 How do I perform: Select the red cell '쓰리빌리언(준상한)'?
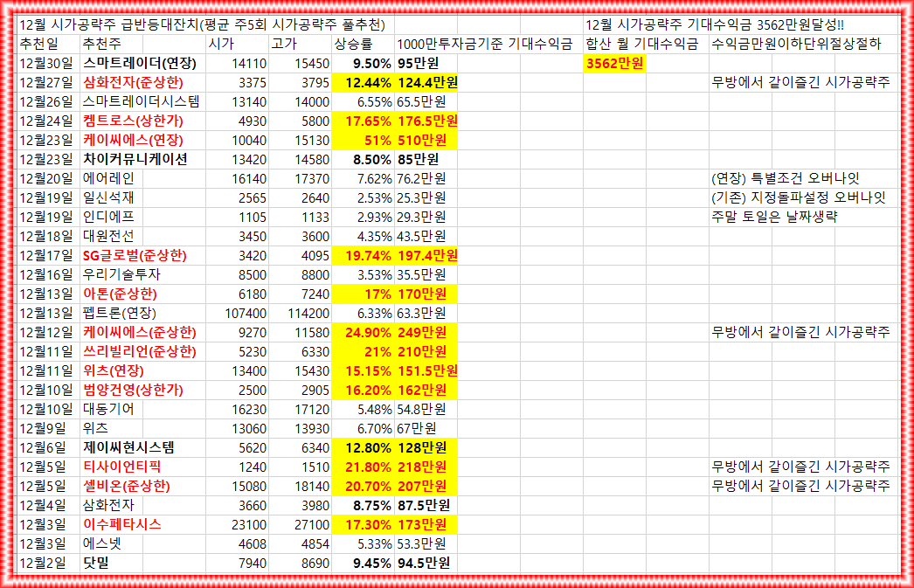(139, 352)
